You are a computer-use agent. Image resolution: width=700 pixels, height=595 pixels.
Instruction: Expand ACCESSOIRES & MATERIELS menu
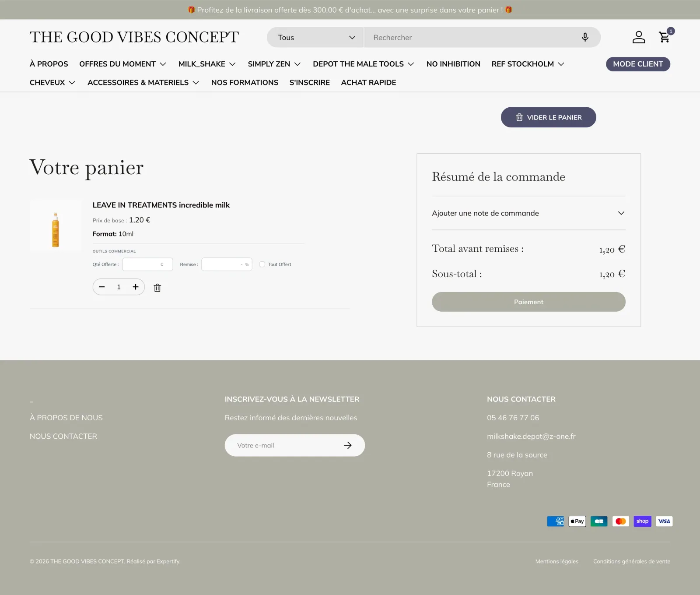click(x=143, y=82)
